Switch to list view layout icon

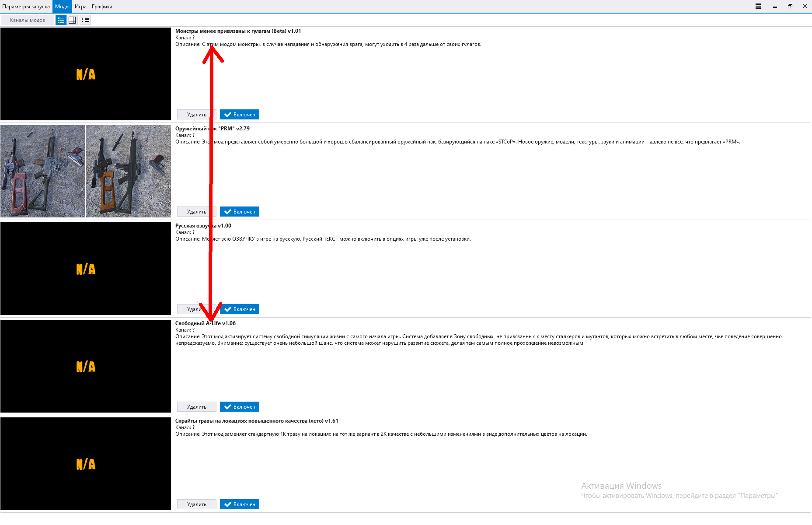pyautogui.click(x=61, y=20)
